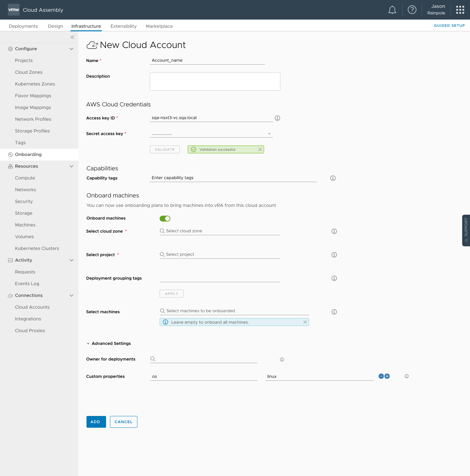Show info for Capability tags
The height and width of the screenshot is (476, 470).
[333, 178]
